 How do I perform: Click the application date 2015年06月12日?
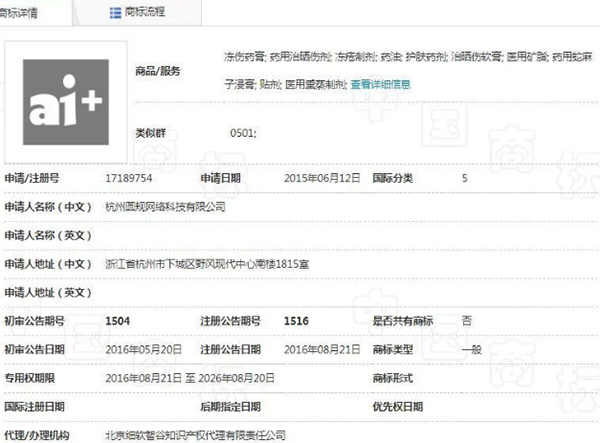coord(322,178)
